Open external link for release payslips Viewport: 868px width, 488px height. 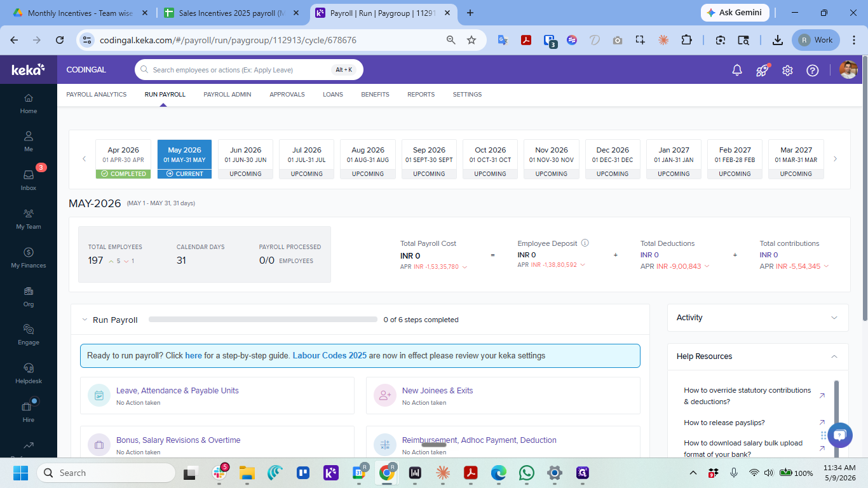[822, 423]
